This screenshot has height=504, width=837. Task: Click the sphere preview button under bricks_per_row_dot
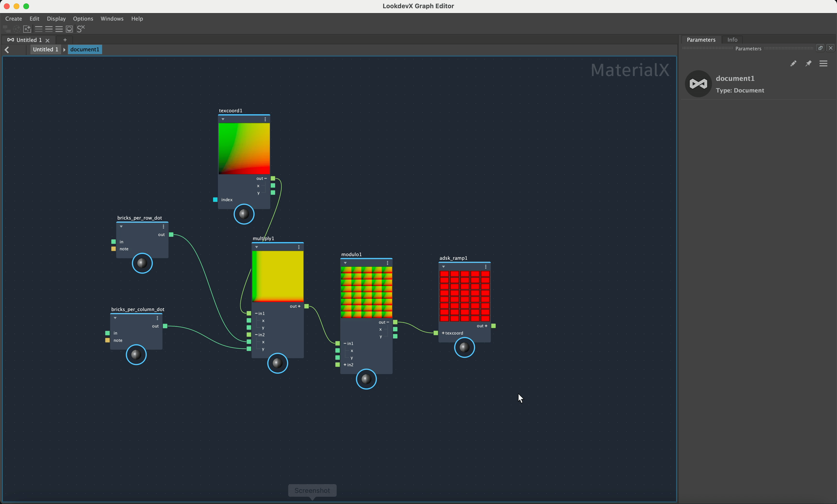[142, 263]
